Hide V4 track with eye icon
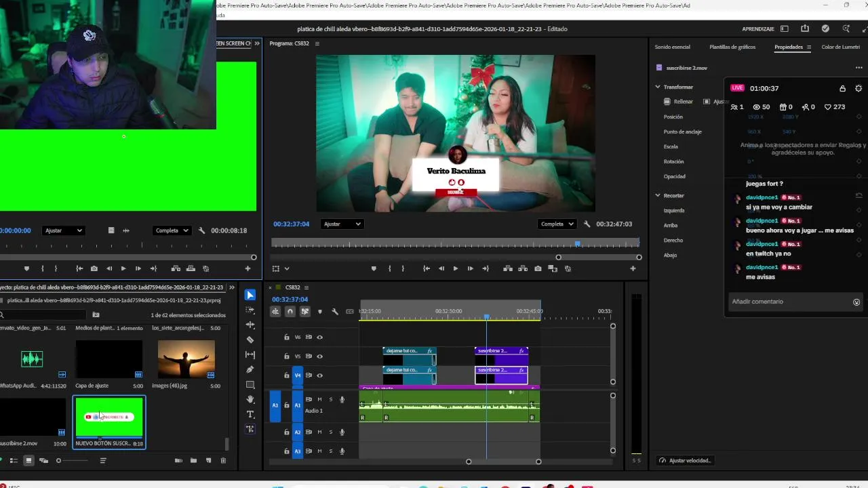 [x=320, y=375]
